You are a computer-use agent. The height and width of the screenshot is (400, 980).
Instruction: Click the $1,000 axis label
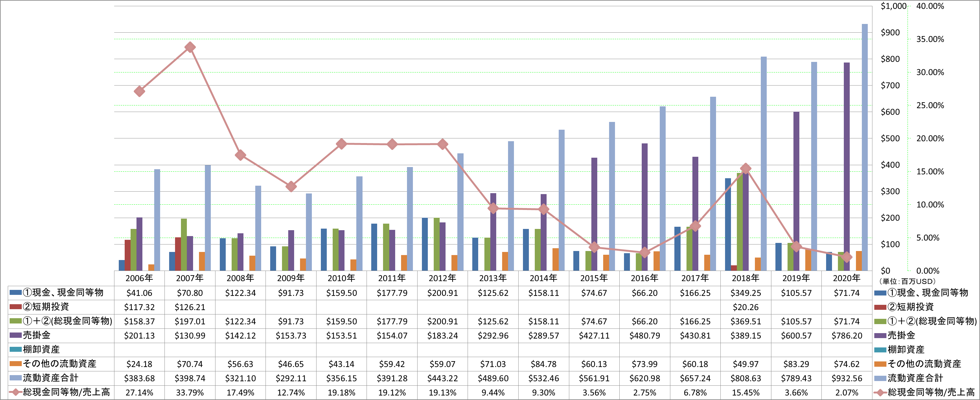pos(894,6)
